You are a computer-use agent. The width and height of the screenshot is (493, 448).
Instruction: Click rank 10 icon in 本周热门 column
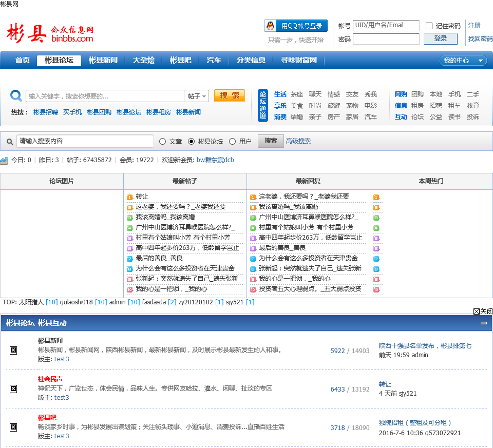(376, 289)
